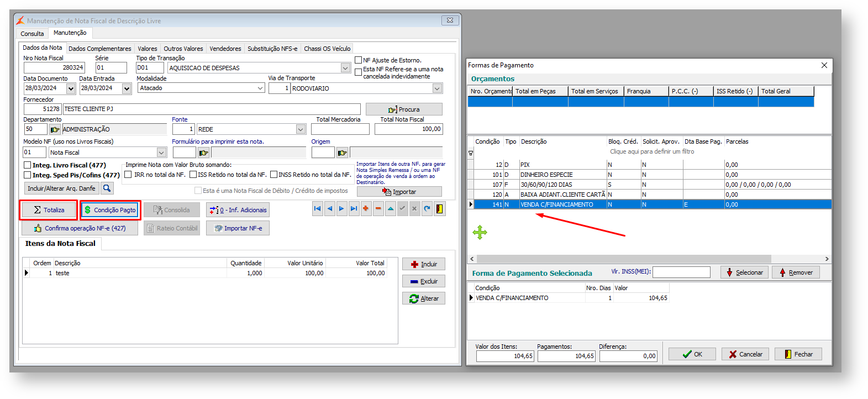The width and height of the screenshot is (868, 399).
Task: Confirm payment with OK button
Action: [692, 354]
